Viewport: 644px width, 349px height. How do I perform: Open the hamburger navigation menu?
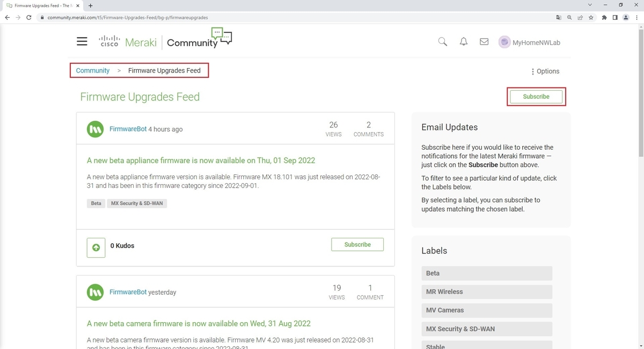(x=82, y=41)
